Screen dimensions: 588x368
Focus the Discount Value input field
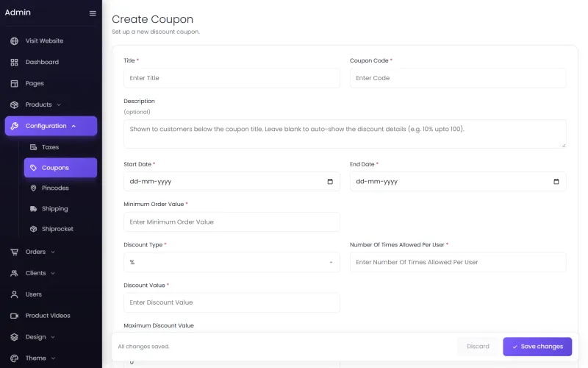pos(232,302)
